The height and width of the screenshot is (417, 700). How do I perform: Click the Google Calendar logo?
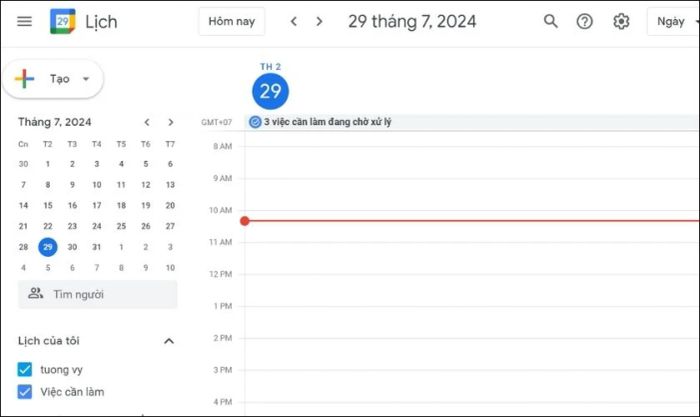click(62, 21)
